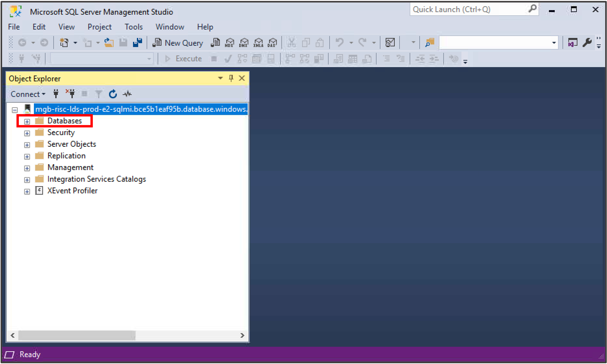Open the Edit menu
The height and width of the screenshot is (364, 607).
coord(39,27)
